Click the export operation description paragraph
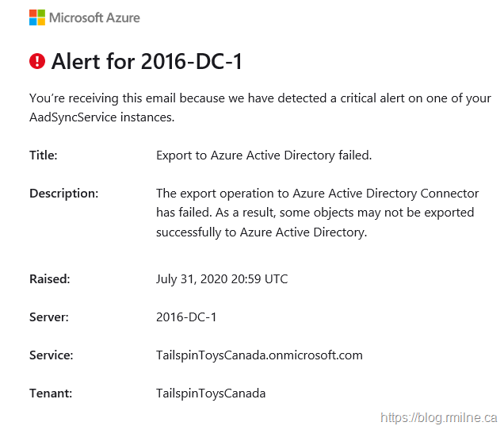This screenshot has width=504, height=426. (x=317, y=213)
